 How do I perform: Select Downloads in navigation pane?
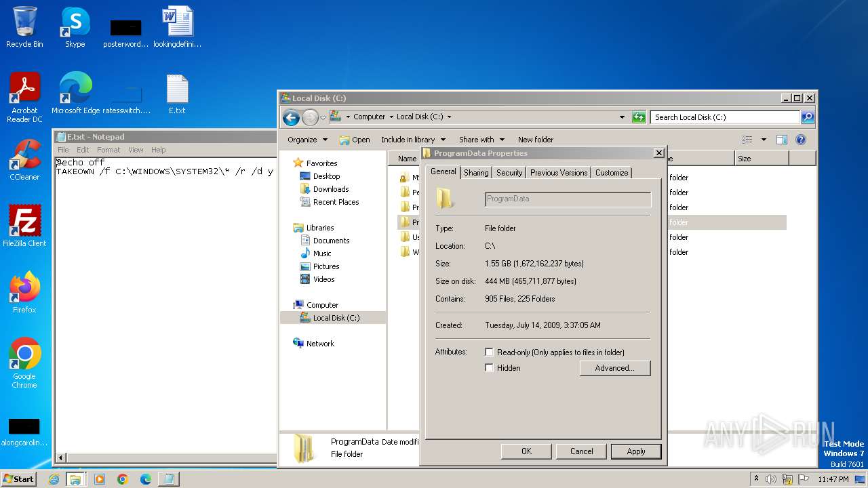coord(331,189)
